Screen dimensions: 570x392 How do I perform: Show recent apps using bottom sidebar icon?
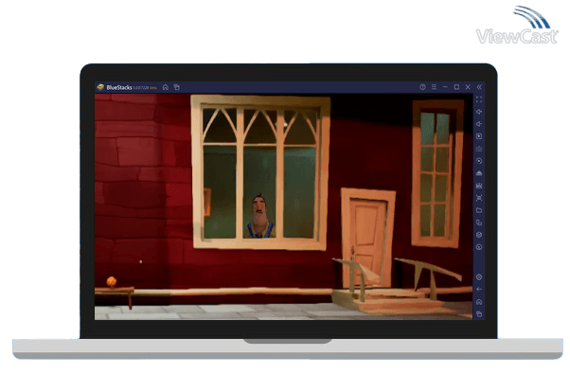479,313
